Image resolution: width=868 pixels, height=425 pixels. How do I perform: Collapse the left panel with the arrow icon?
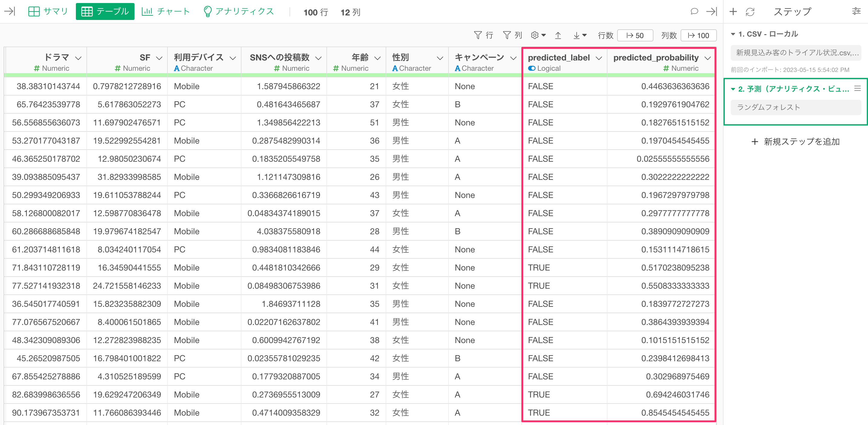pos(10,11)
